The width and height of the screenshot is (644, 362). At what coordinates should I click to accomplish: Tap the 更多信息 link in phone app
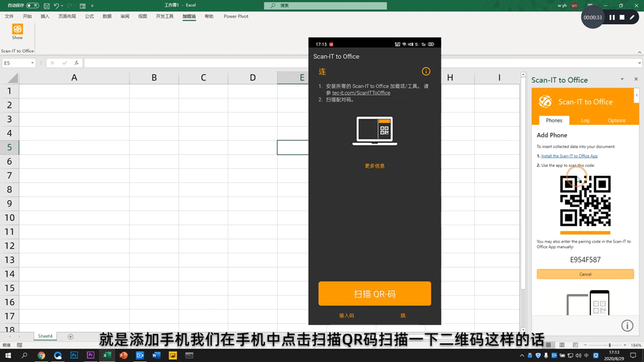click(x=374, y=166)
